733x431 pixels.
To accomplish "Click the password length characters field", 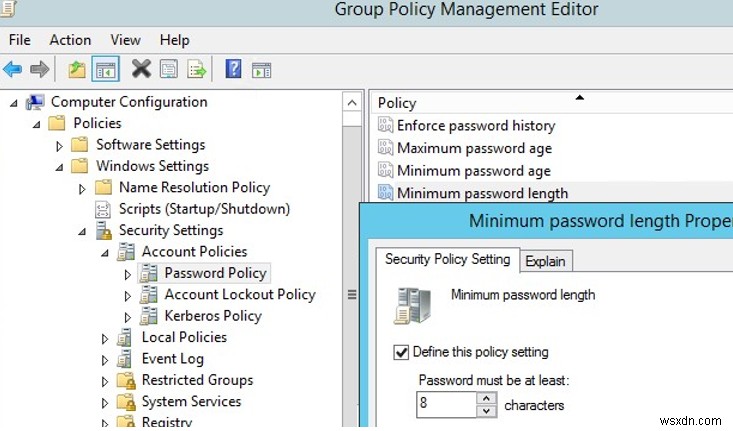I will 446,405.
